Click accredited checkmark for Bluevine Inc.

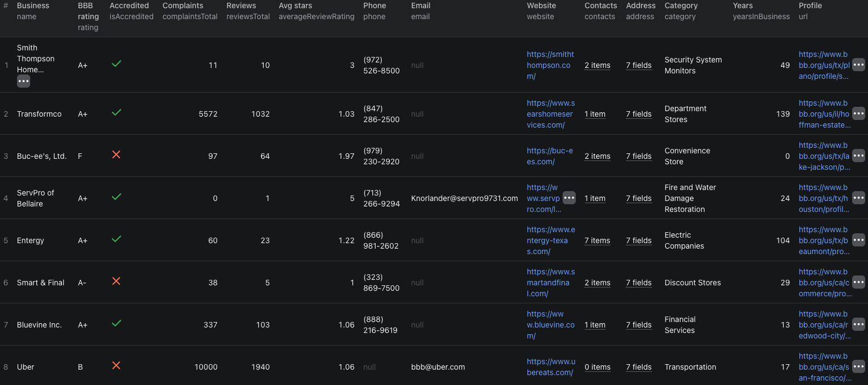pos(116,324)
